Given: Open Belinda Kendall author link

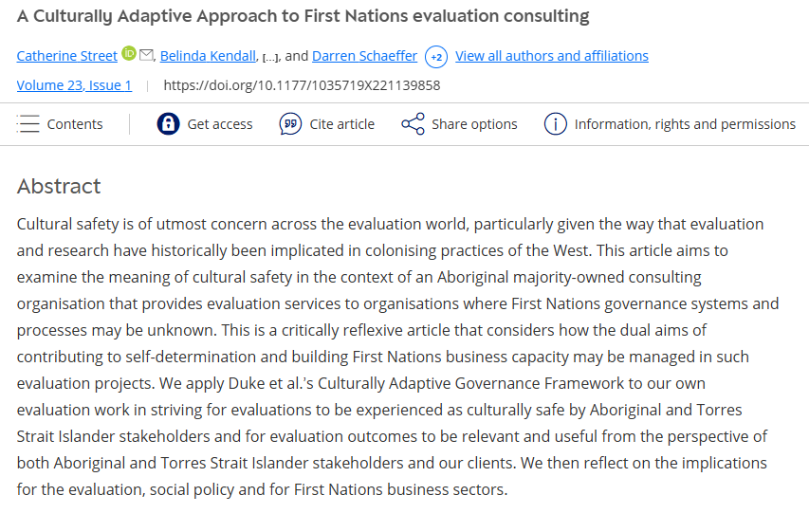Looking at the screenshot, I should point(209,56).
